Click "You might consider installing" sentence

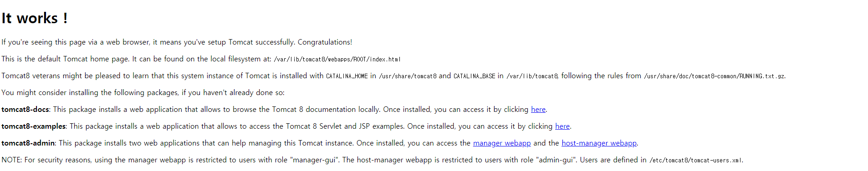pos(143,93)
